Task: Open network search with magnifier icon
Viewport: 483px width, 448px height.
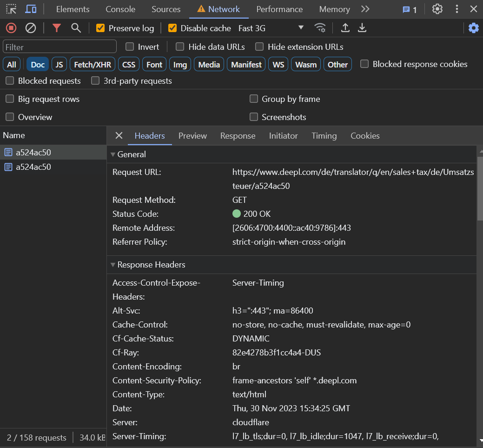Action: tap(76, 28)
